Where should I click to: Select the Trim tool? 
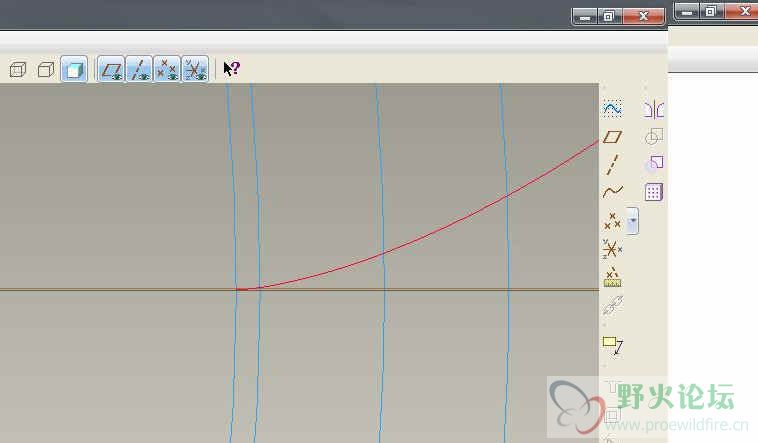pos(654,163)
